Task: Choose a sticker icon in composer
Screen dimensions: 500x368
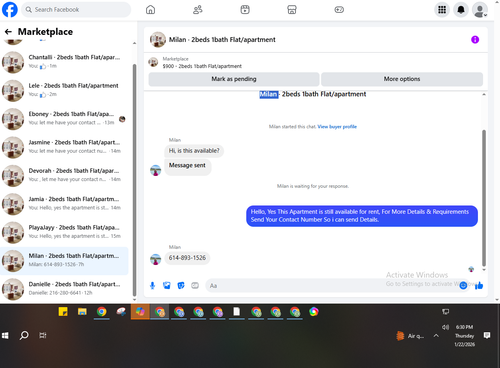Action: 181,286
